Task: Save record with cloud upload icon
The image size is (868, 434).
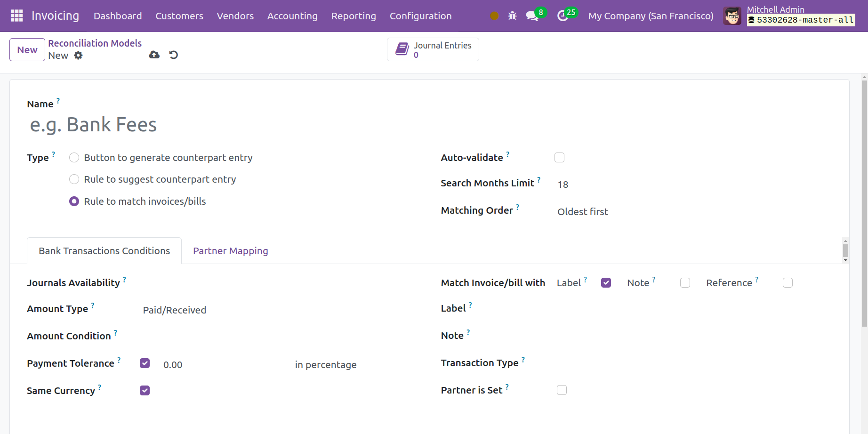Action: (154, 55)
